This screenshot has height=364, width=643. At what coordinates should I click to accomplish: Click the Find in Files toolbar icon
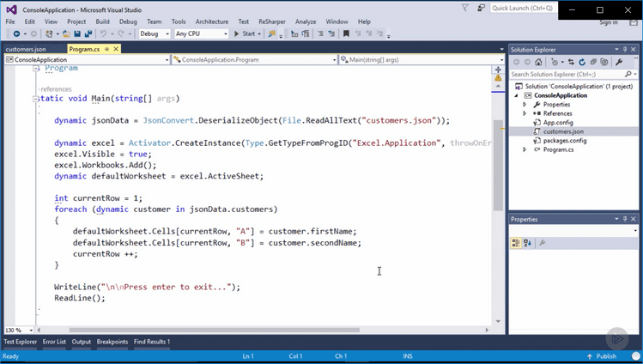[271, 34]
